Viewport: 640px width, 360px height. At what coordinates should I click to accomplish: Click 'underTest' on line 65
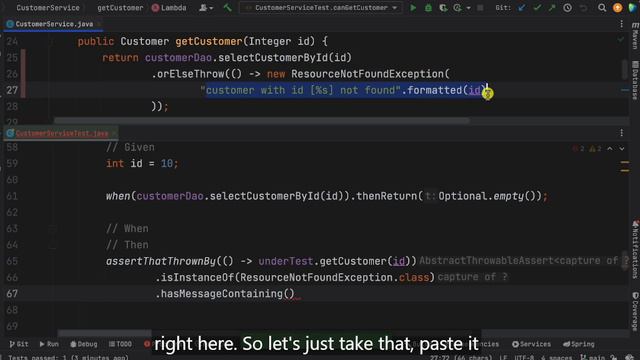286,261
